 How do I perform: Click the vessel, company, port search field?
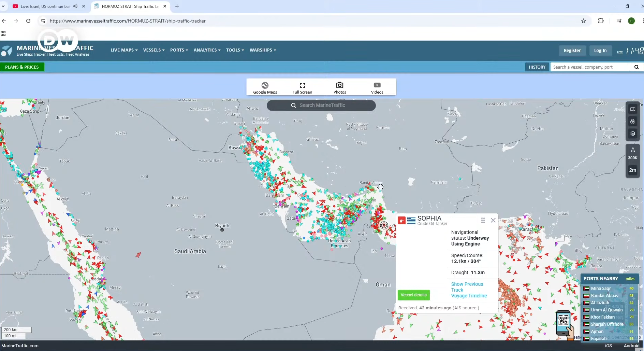(590, 67)
